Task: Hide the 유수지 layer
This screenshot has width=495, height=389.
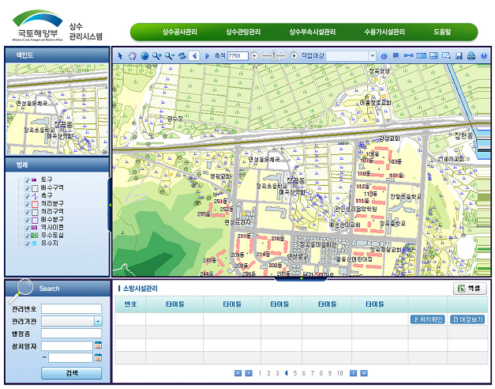Action: (x=28, y=244)
